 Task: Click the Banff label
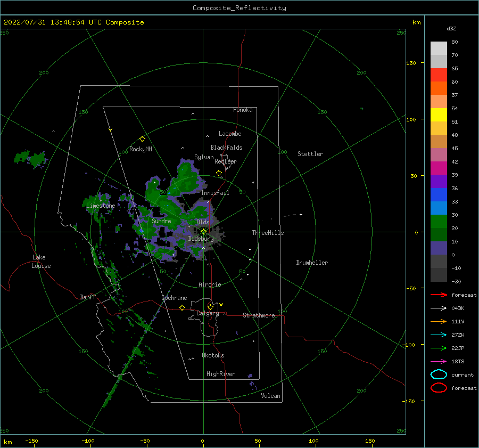[x=88, y=297]
